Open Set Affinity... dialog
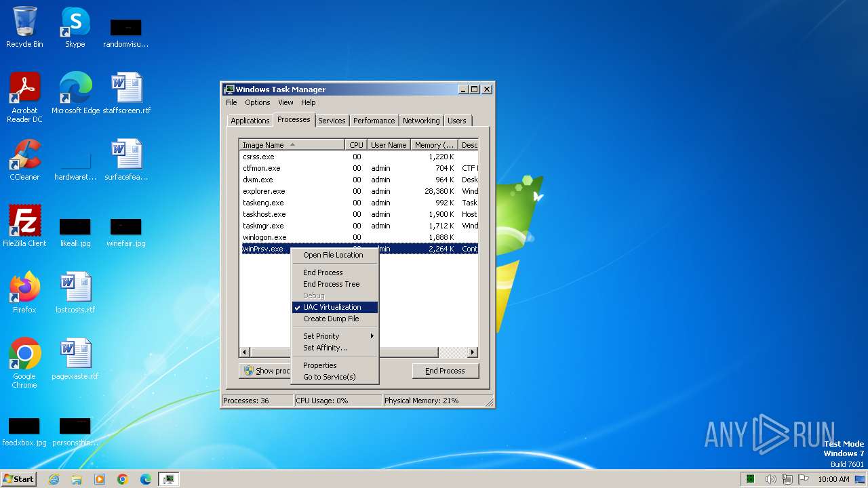 click(334, 348)
